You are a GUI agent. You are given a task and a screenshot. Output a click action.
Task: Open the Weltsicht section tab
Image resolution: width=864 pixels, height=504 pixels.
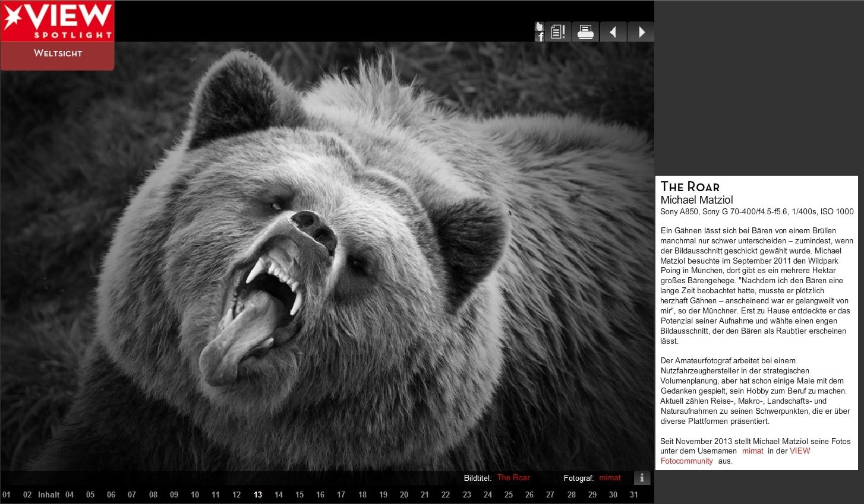pyautogui.click(x=58, y=53)
